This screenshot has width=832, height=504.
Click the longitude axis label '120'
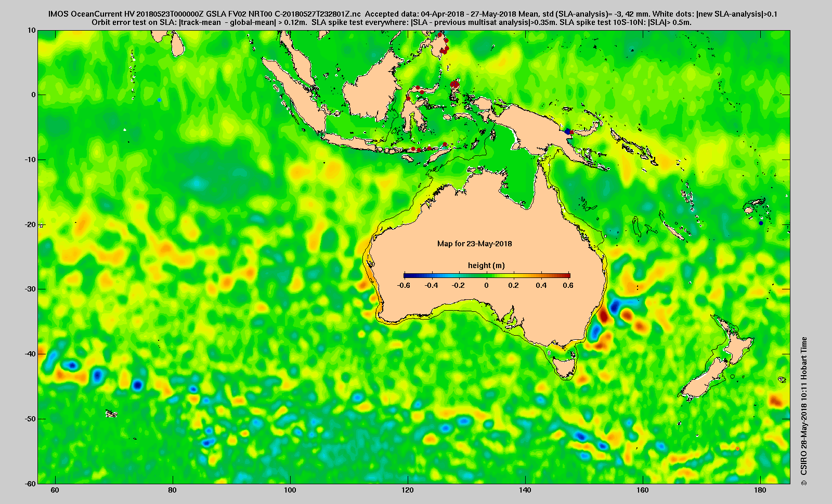(x=408, y=490)
